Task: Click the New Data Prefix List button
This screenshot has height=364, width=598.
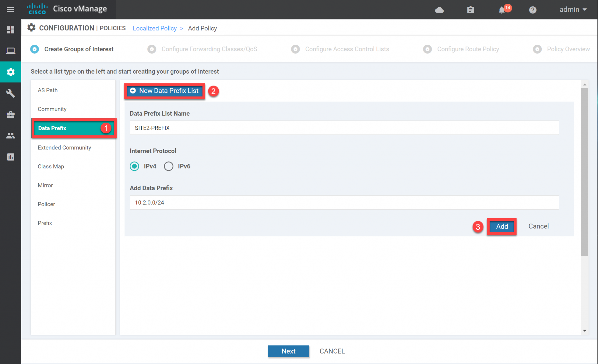Action: click(165, 91)
